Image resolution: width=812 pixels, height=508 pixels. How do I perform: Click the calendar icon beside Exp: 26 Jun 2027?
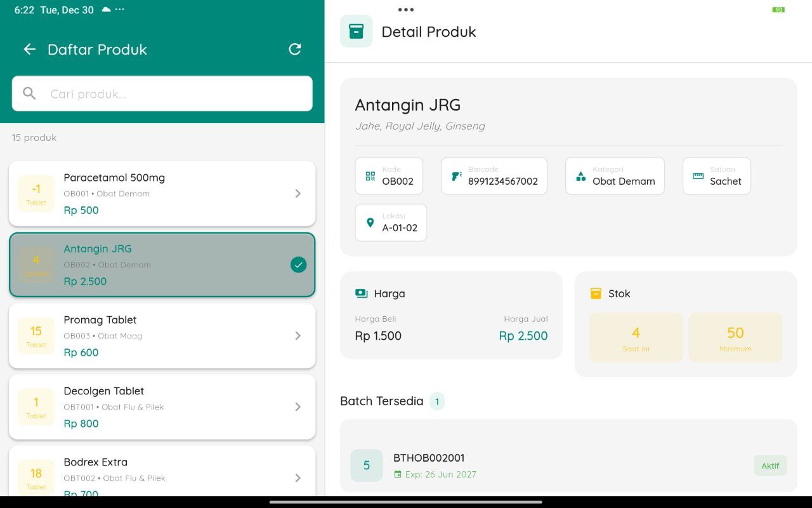(x=396, y=474)
